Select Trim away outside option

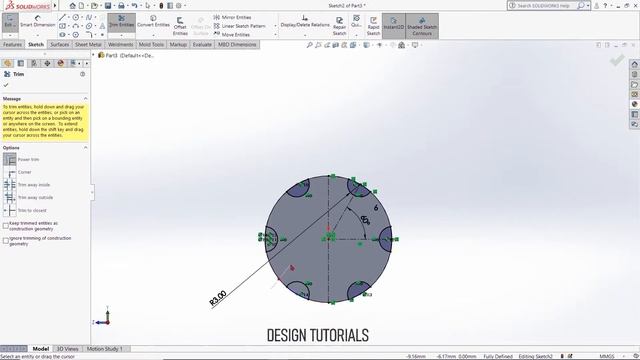[x=10, y=198]
